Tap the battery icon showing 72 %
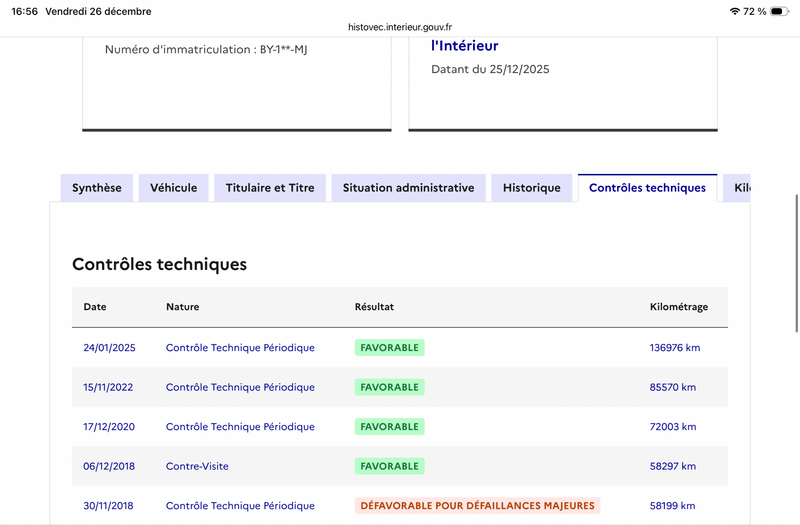The height and width of the screenshot is (525, 800). pyautogui.click(x=780, y=11)
